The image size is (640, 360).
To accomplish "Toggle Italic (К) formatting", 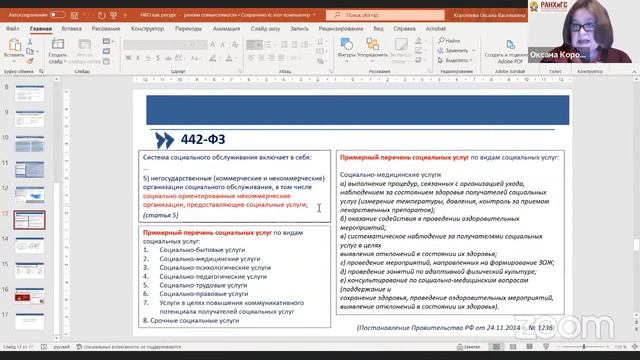I will [138, 58].
